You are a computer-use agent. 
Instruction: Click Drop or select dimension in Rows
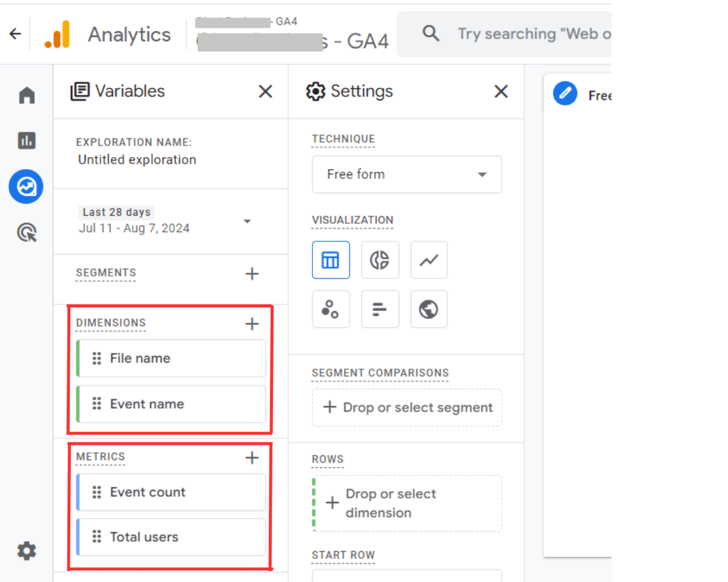tap(407, 503)
